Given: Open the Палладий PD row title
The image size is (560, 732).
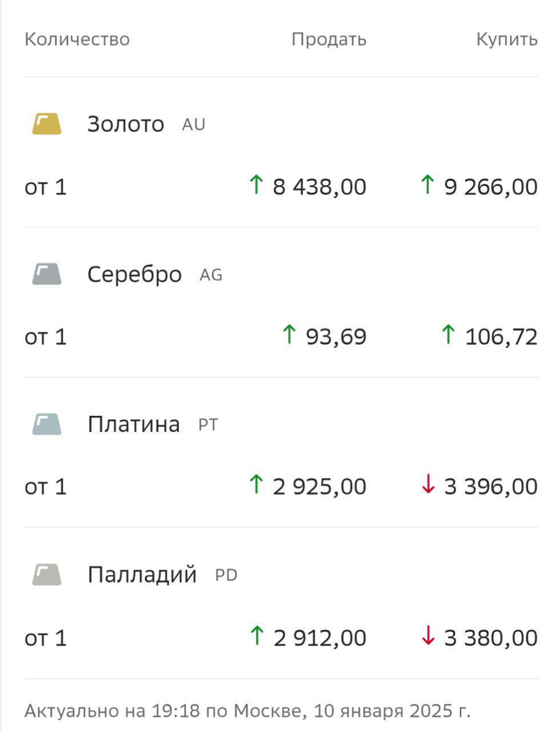Looking at the screenshot, I should (x=162, y=575).
